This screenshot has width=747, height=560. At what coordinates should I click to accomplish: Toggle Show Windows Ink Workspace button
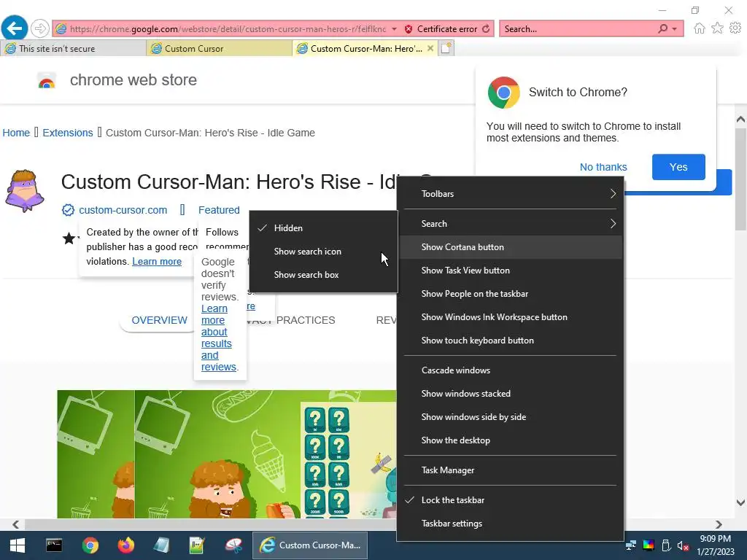point(510,317)
